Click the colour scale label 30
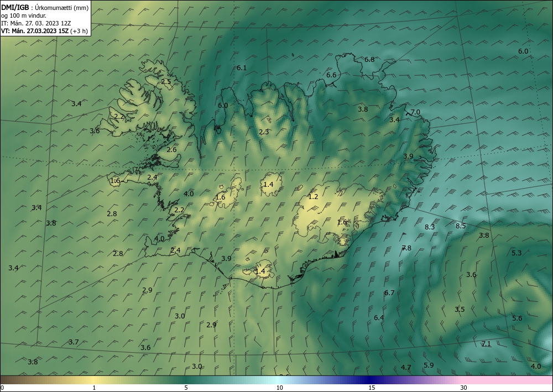 (x=464, y=388)
